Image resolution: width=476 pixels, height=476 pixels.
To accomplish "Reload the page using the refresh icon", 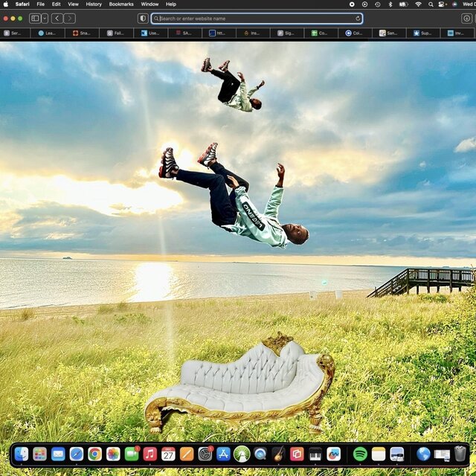I will tap(358, 19).
